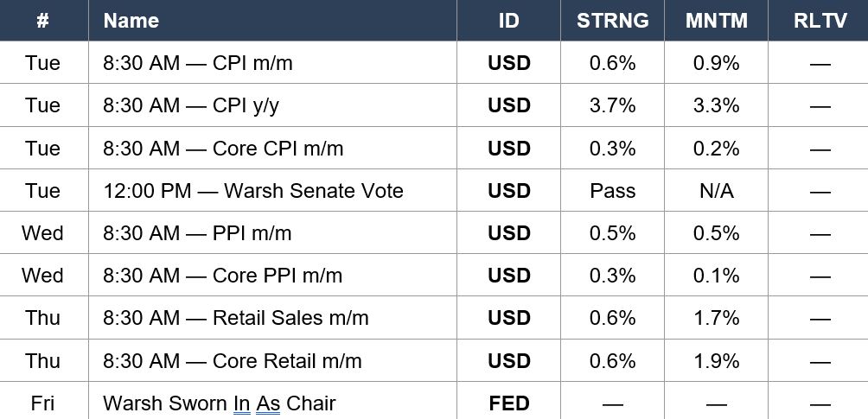Select the Core PPI m/m event cell

click(x=272, y=275)
